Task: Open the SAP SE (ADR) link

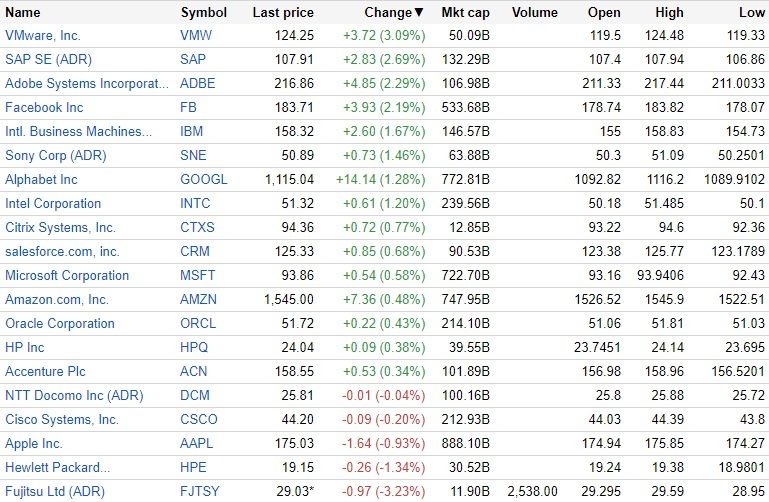Action: 44,60
